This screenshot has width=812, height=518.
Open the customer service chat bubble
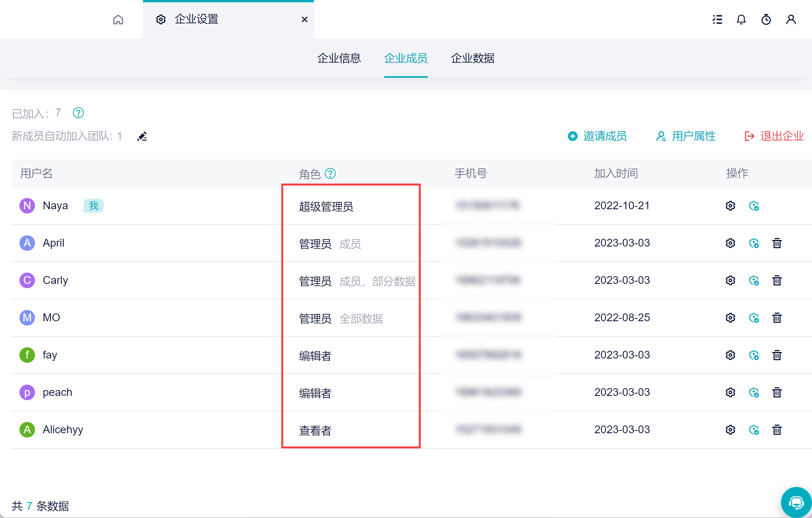[x=796, y=502]
